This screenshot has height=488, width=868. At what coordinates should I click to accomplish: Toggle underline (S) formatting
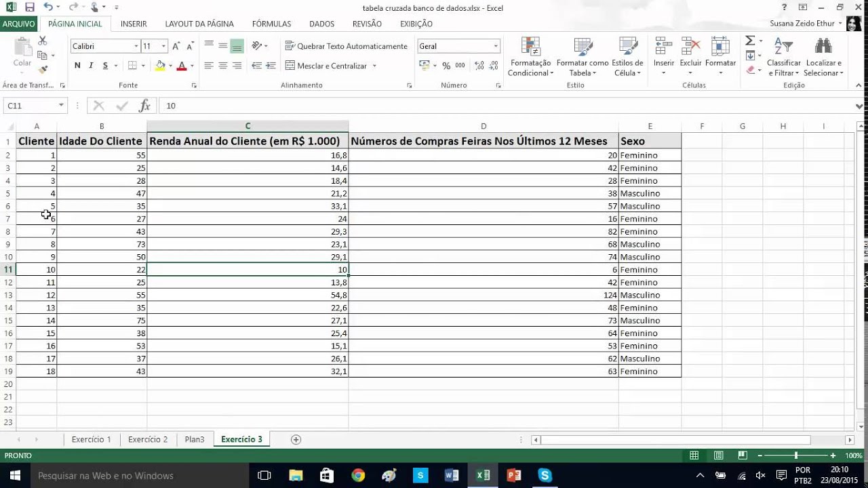pyautogui.click(x=105, y=66)
